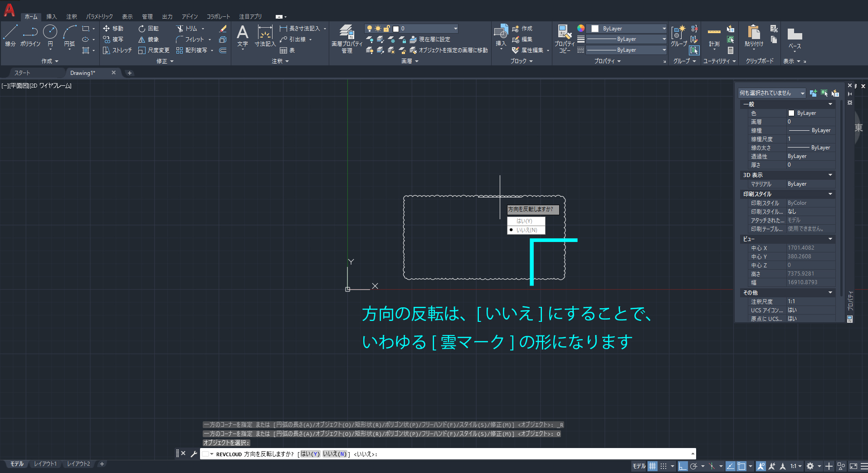
Task: Switch to the レイアウト1 tab
Action: click(x=45, y=464)
